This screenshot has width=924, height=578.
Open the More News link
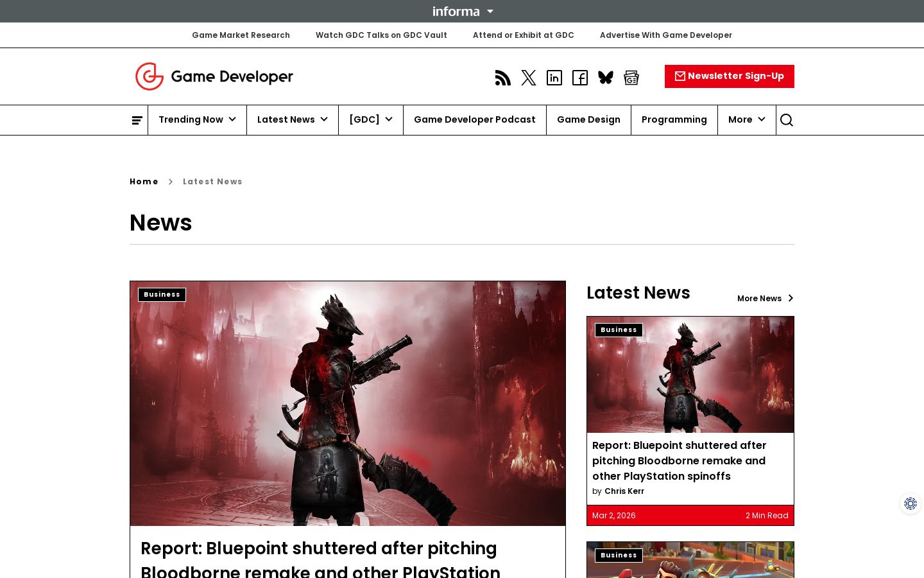click(x=766, y=299)
